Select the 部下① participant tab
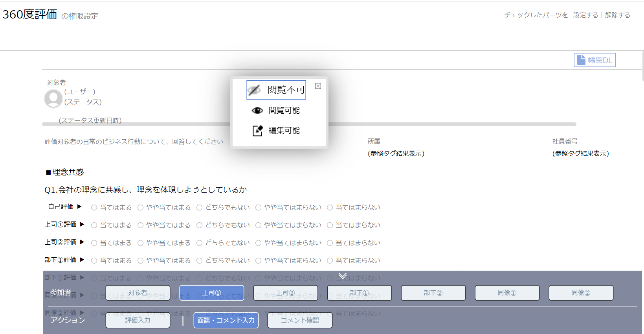This screenshot has width=644, height=334. tap(360, 293)
